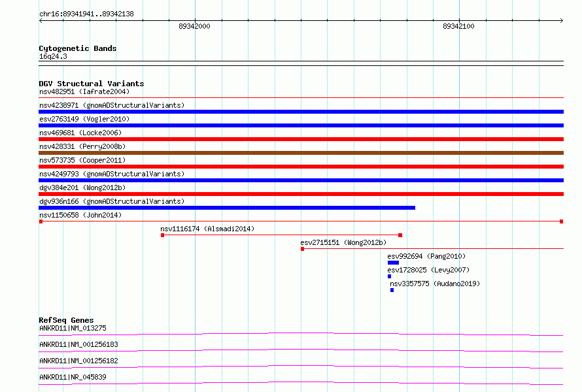This screenshot has width=582, height=392.
Task: Click the left arrow of the ruler
Action: pyautogui.click(x=41, y=20)
